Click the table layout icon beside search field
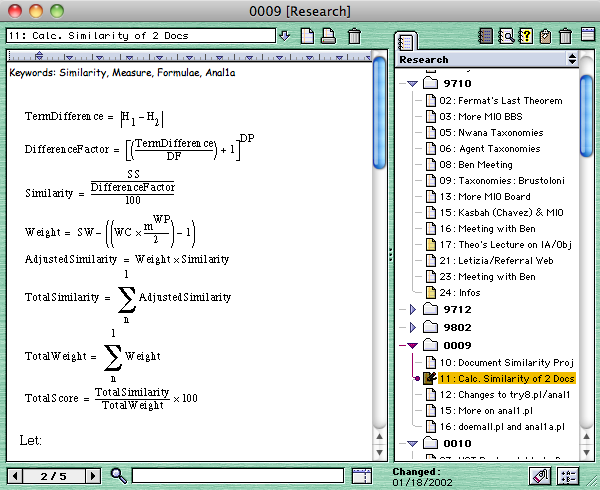Screen dimensions: 600x490 click(362, 476)
